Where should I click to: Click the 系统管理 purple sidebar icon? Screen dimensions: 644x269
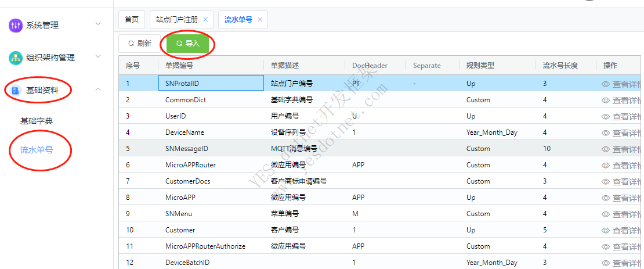click(16, 26)
